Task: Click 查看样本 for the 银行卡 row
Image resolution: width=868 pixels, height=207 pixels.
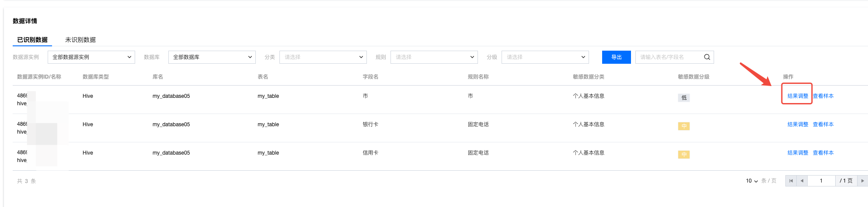Action: pyautogui.click(x=823, y=124)
